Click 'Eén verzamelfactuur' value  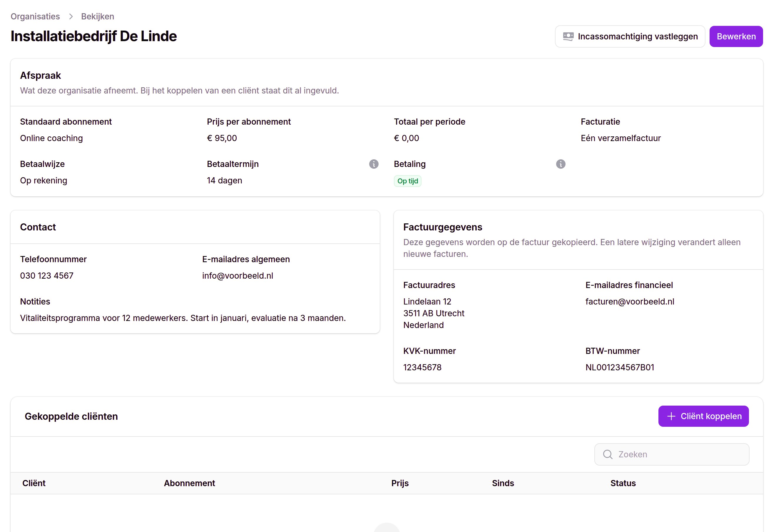pos(621,138)
